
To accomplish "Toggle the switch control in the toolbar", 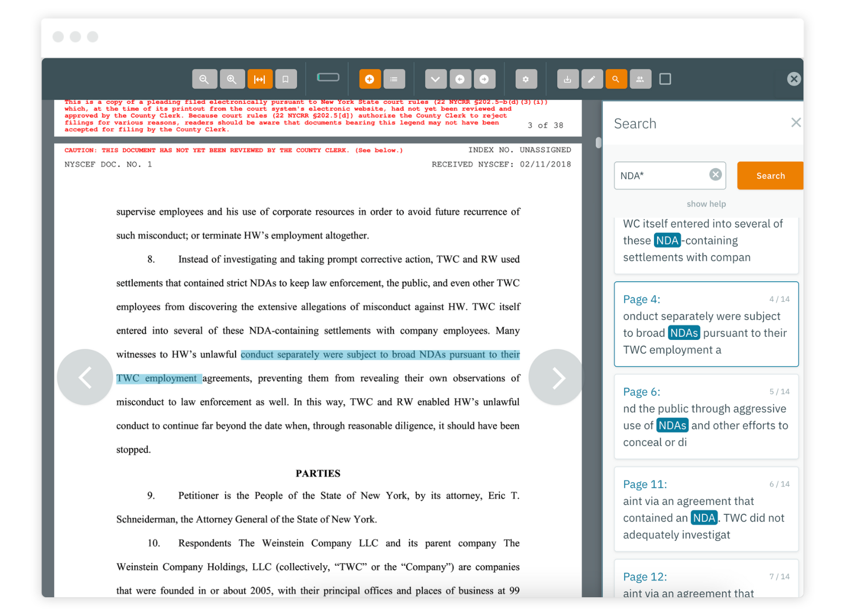I will [x=328, y=77].
